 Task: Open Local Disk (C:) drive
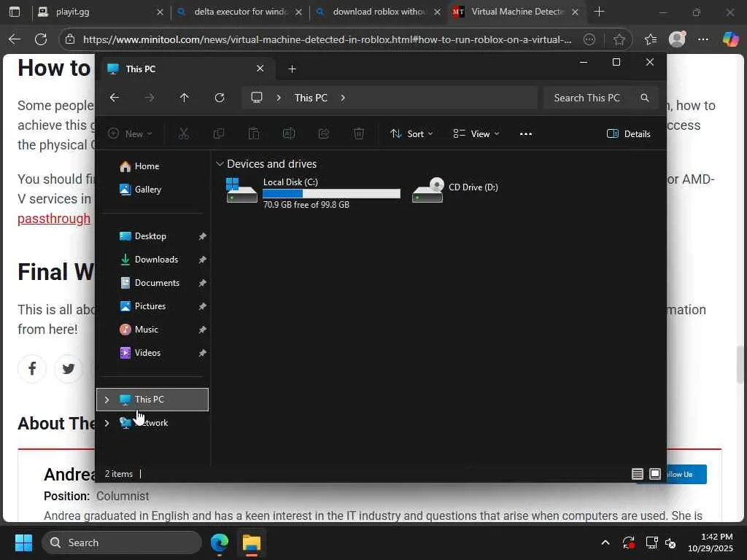(x=313, y=192)
